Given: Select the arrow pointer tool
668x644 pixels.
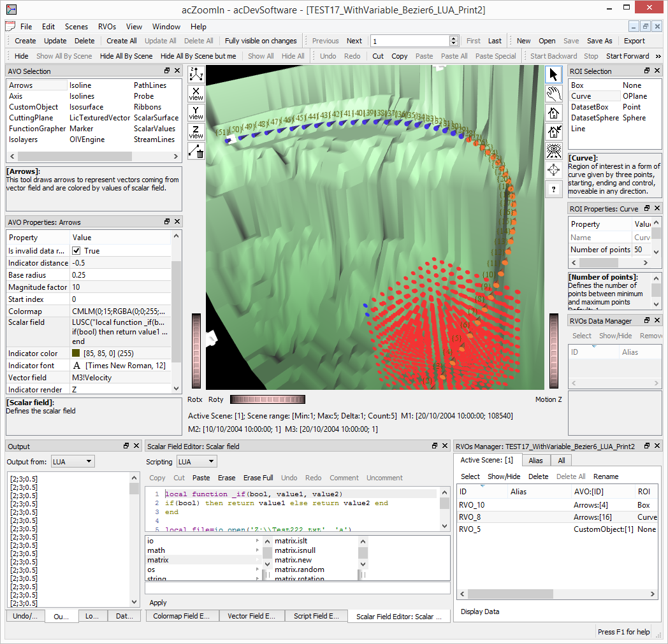Looking at the screenshot, I should pyautogui.click(x=554, y=73).
